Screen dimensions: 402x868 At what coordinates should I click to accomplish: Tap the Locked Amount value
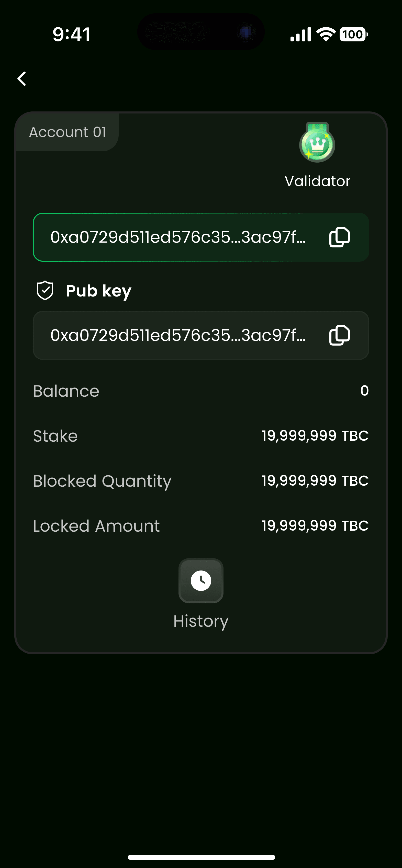click(x=315, y=526)
